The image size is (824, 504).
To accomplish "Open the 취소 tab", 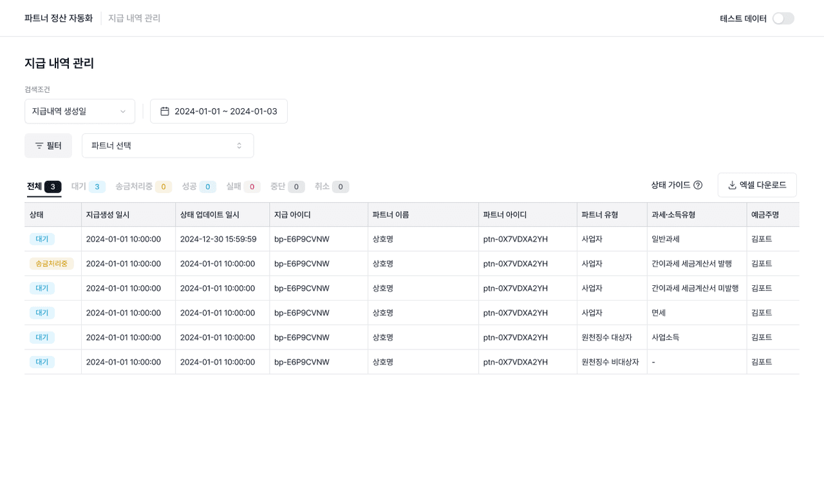I will [332, 187].
